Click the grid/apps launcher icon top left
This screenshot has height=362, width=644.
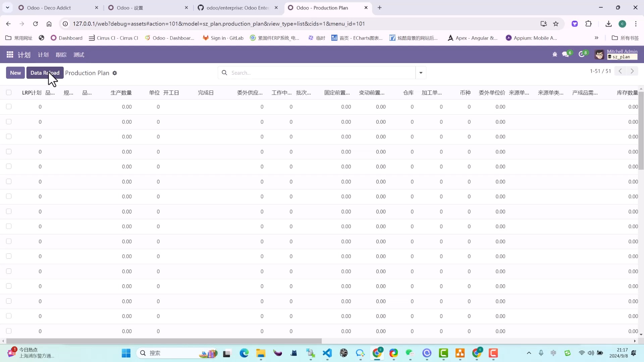pos(10,54)
